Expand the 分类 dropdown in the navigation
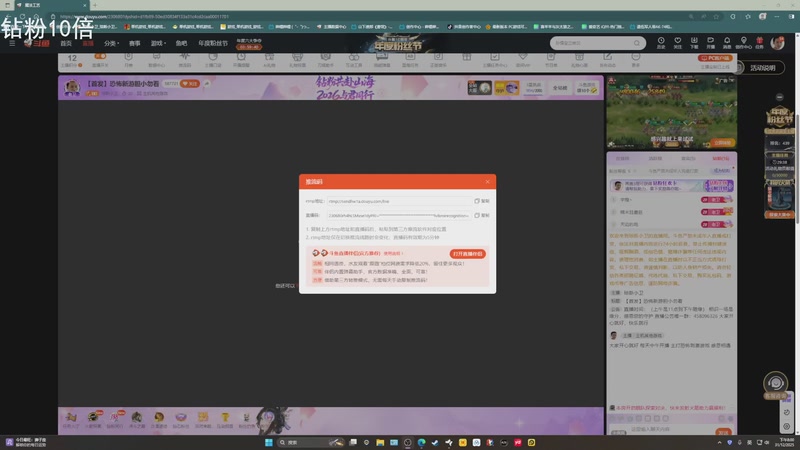The height and width of the screenshot is (450, 800). click(x=111, y=43)
